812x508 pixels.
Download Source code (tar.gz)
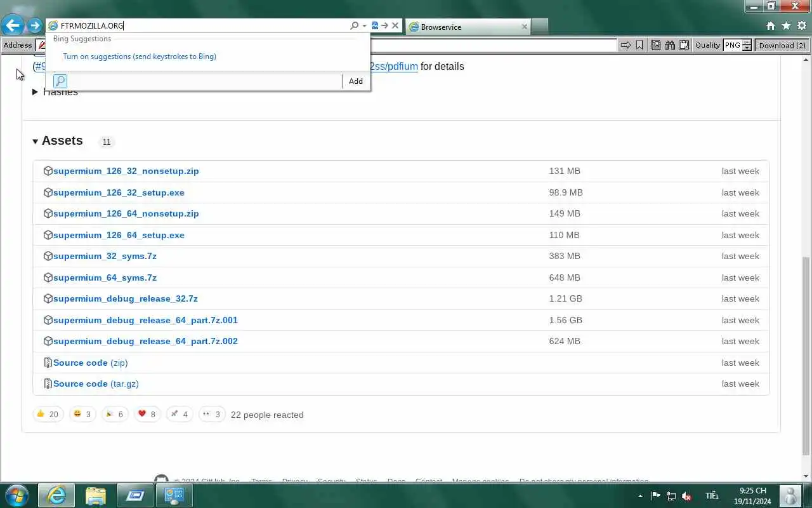(x=96, y=384)
